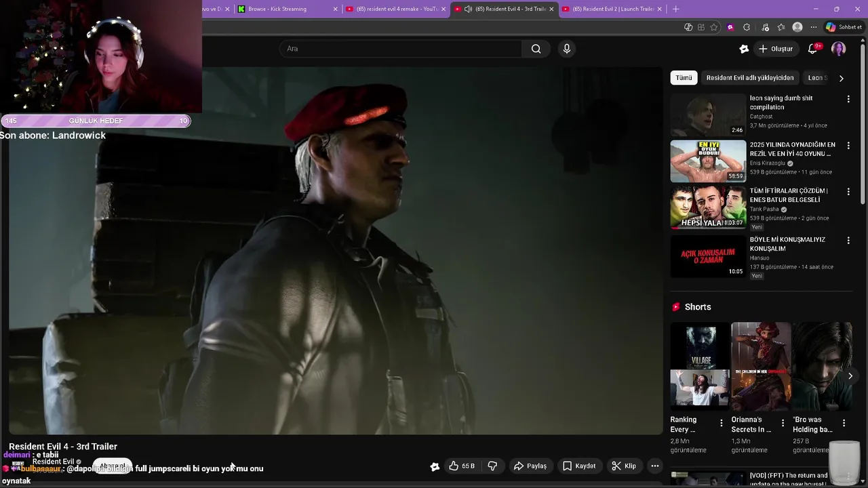The height and width of the screenshot is (488, 868).
Task: Open options for Ranking Every Short
Action: click(x=721, y=423)
